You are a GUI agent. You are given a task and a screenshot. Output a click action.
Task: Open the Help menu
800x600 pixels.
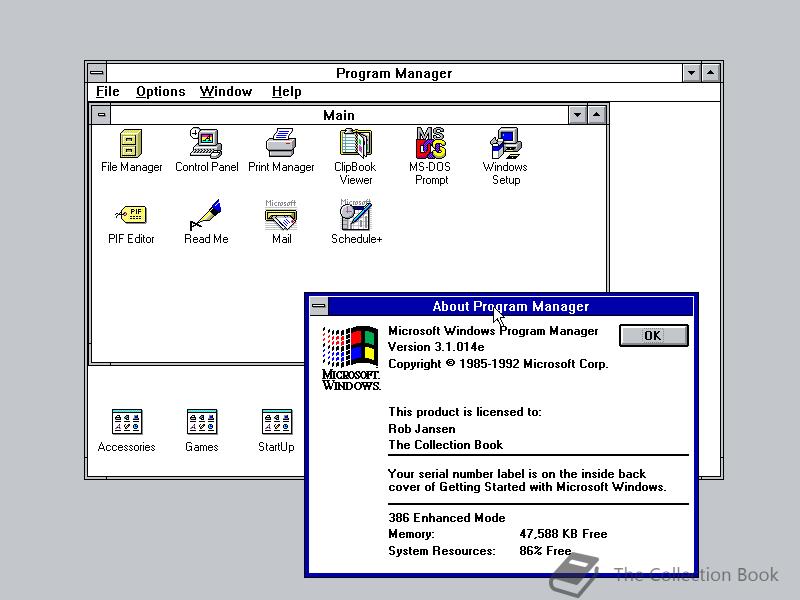(287, 92)
